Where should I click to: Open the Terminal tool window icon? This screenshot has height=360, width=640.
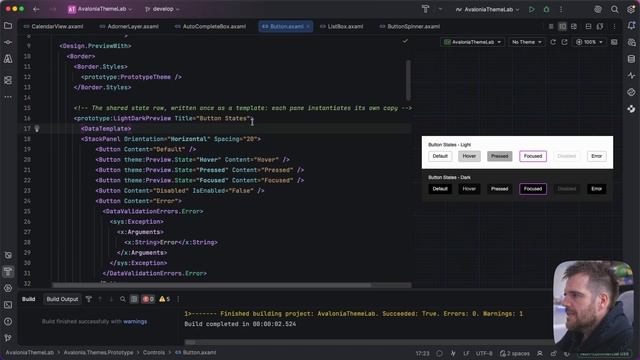click(8, 304)
